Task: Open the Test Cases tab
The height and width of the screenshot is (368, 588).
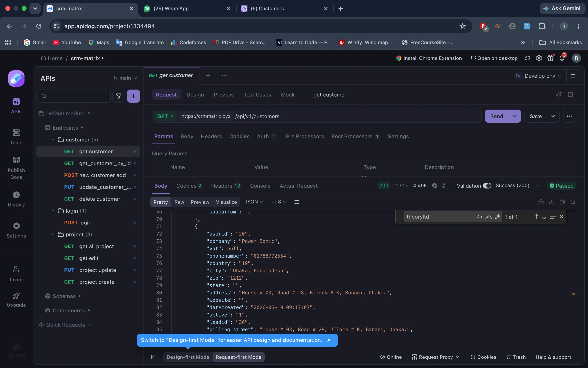Action: (257, 95)
